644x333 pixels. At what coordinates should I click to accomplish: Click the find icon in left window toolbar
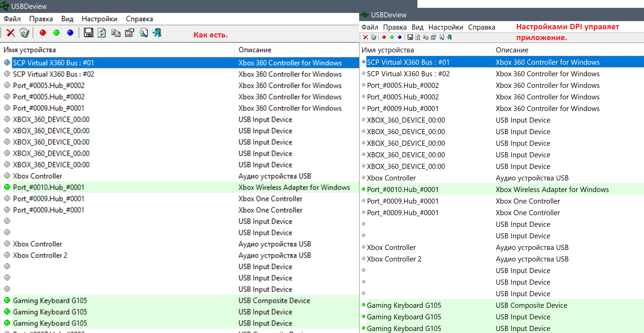[143, 33]
